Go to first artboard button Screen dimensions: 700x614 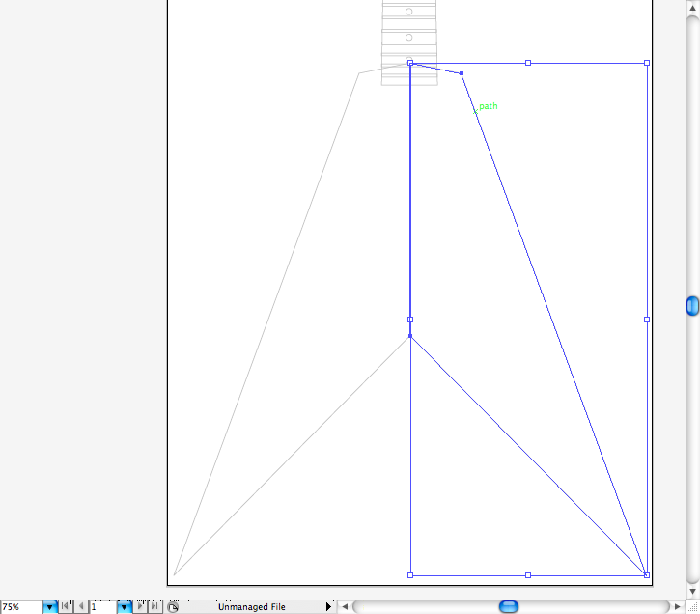click(65, 607)
